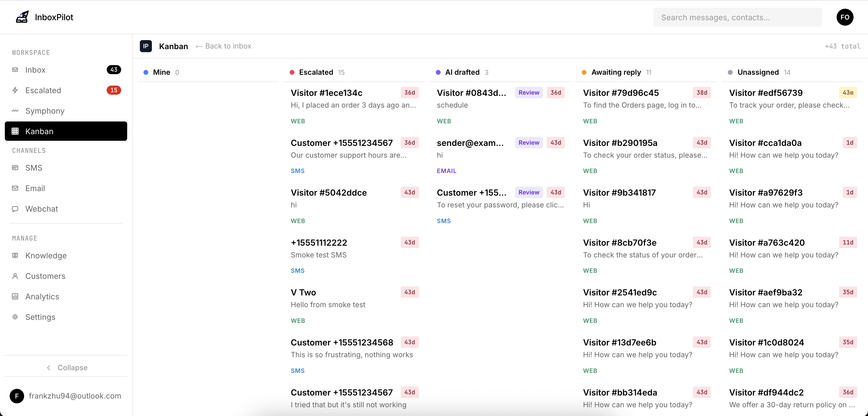This screenshot has width=868, height=416.
Task: Open Visitor #13d7ee6b card
Action: point(646,356)
